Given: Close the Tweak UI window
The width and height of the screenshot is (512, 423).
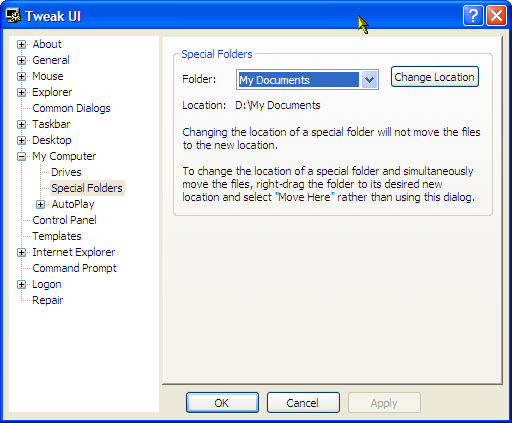Looking at the screenshot, I should point(496,15).
